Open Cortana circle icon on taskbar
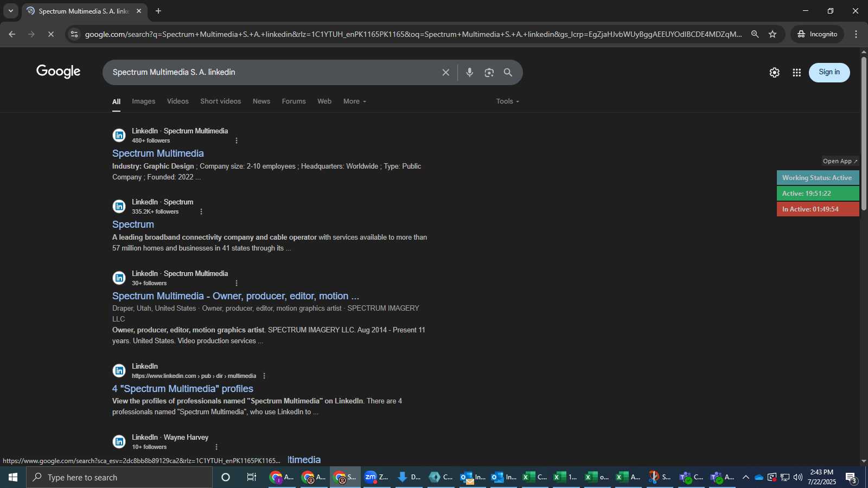The height and width of the screenshot is (488, 868). [226, 477]
